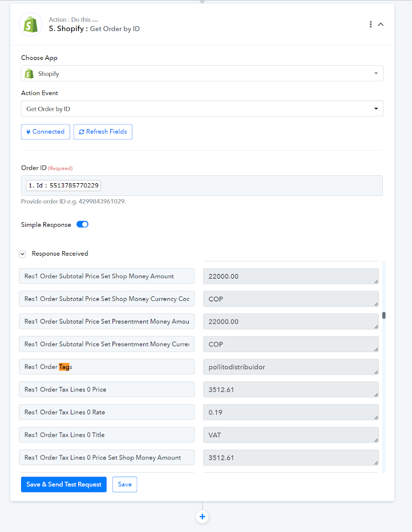Screen dimensions: 412x532
Task: Click the response list scrollbar thumb
Action: click(x=384, y=316)
